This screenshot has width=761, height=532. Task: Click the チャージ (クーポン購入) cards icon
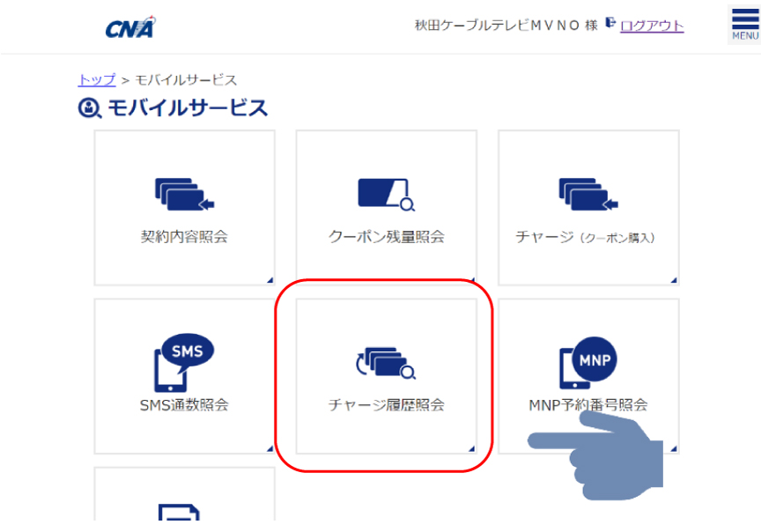pos(588,194)
